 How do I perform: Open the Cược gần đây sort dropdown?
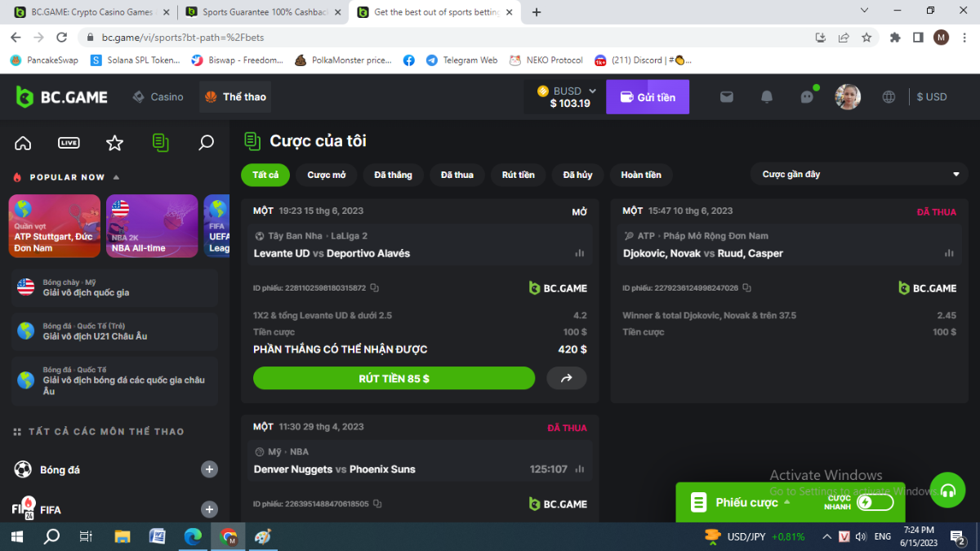coord(859,175)
